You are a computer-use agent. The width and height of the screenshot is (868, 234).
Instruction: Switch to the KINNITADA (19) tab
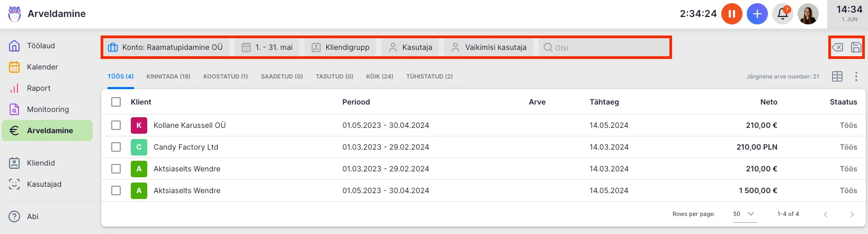click(168, 76)
